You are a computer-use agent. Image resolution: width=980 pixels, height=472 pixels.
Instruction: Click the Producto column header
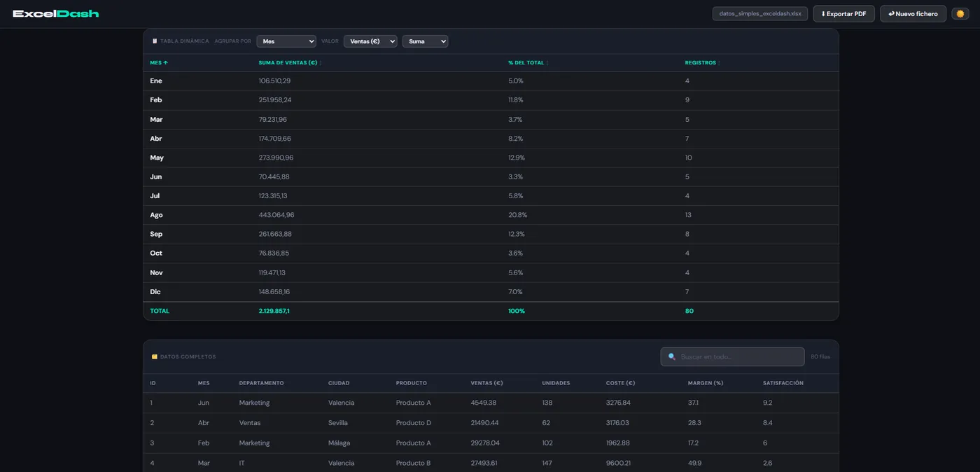(x=412, y=383)
